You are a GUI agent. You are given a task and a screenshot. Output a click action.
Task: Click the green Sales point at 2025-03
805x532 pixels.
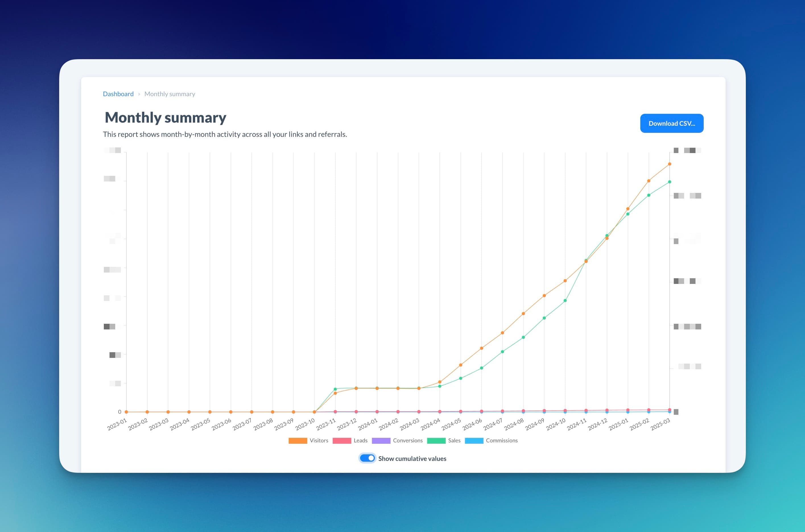[x=669, y=182]
